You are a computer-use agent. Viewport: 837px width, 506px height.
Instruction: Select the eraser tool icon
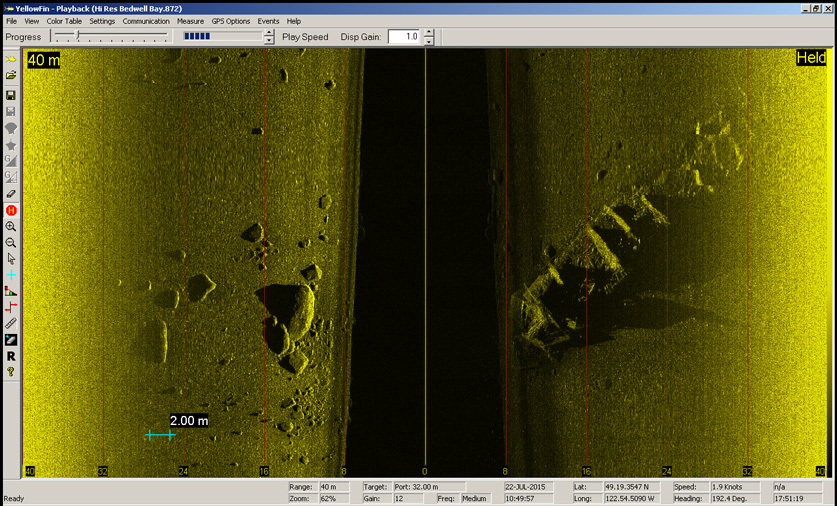point(11,194)
